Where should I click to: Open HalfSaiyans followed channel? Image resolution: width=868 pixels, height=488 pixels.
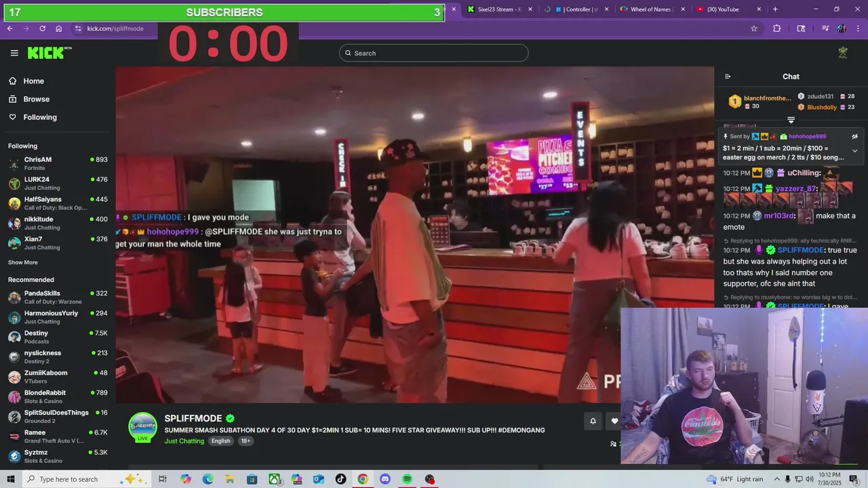click(58, 203)
